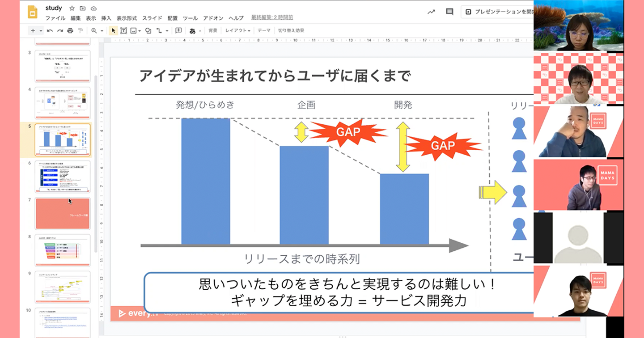
Task: Select slide 8 funnel thumbnail
Action: [x=63, y=250]
